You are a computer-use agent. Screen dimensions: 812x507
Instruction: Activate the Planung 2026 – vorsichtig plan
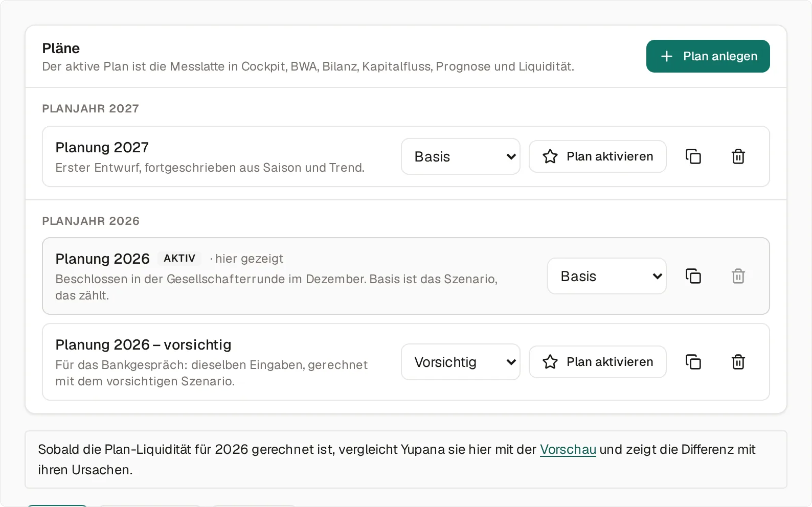pyautogui.click(x=598, y=362)
